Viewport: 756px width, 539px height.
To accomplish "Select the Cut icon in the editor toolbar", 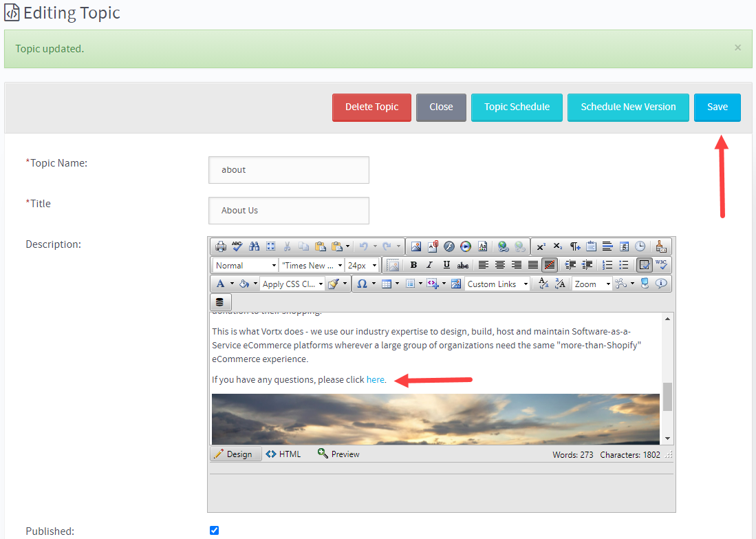I will click(x=288, y=246).
